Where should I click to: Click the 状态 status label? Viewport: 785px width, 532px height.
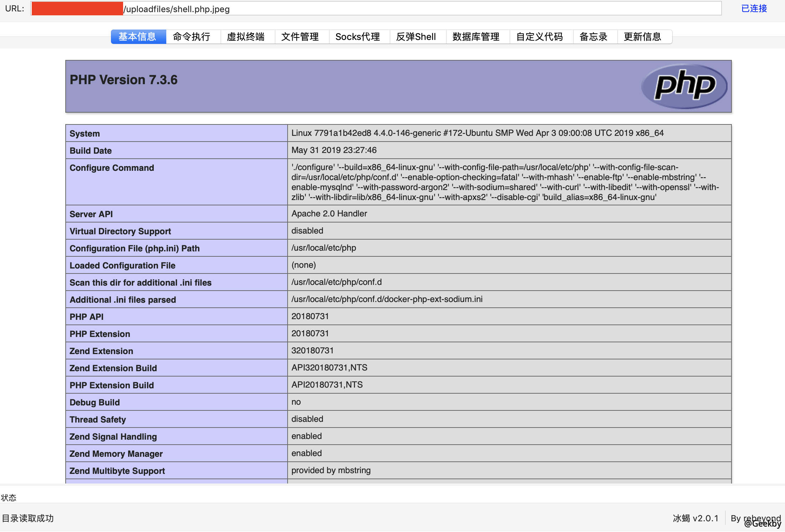click(x=9, y=497)
